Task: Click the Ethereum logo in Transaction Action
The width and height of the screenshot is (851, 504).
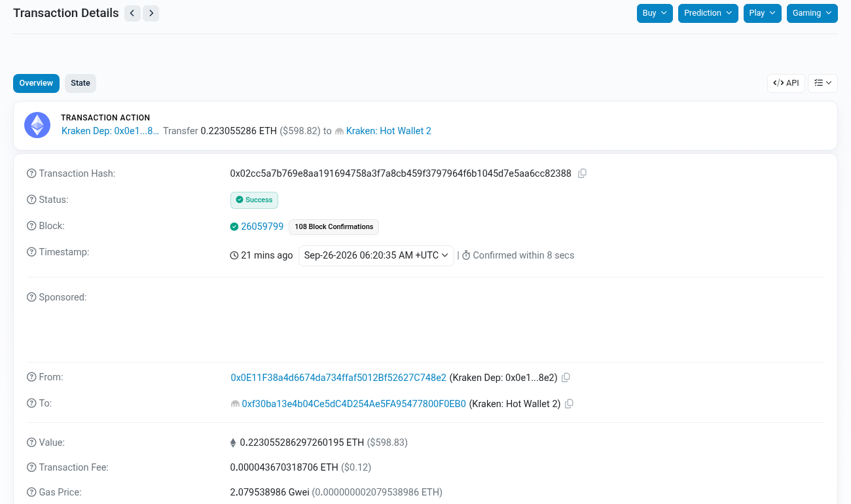Action: pyautogui.click(x=37, y=125)
